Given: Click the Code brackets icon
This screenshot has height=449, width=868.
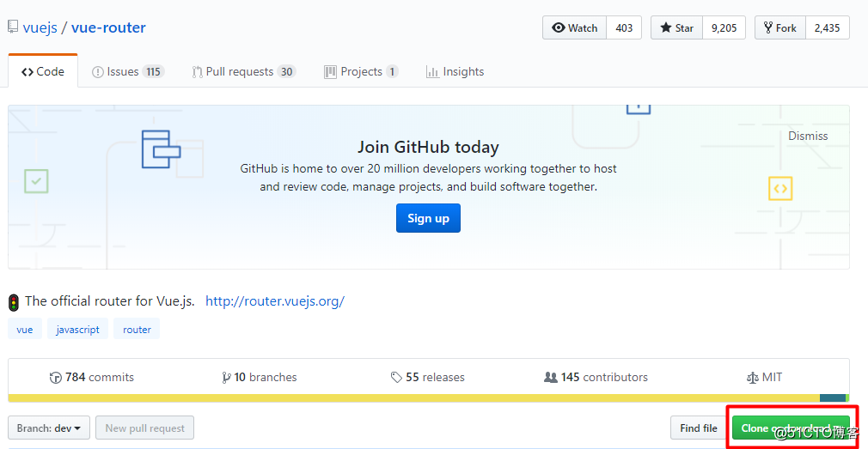Looking at the screenshot, I should [x=28, y=72].
